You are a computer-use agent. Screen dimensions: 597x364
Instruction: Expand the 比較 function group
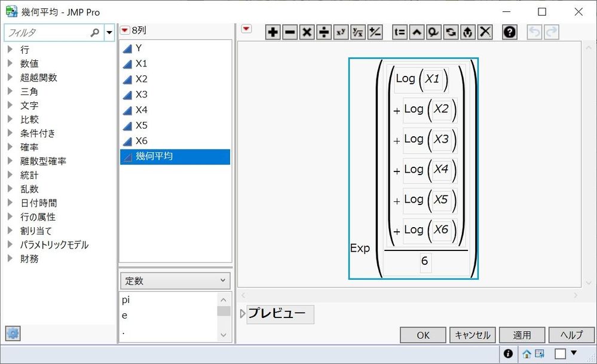10,119
